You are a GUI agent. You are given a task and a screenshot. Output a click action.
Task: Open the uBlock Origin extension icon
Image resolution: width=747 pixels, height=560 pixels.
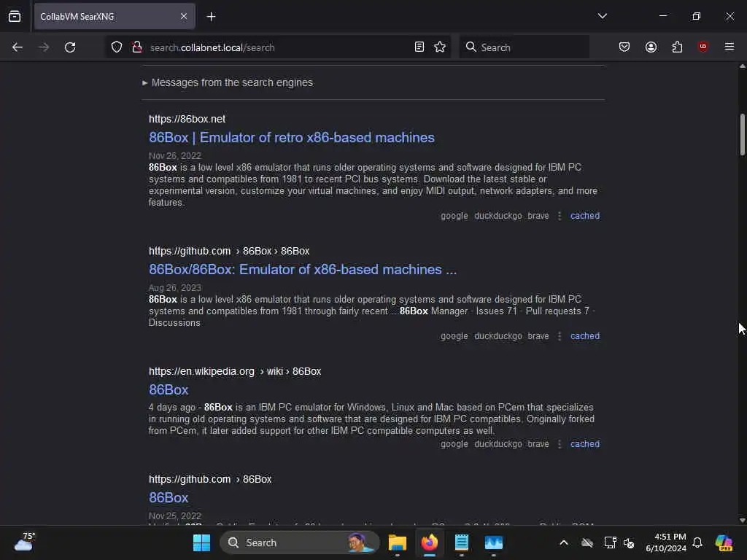[x=703, y=47]
